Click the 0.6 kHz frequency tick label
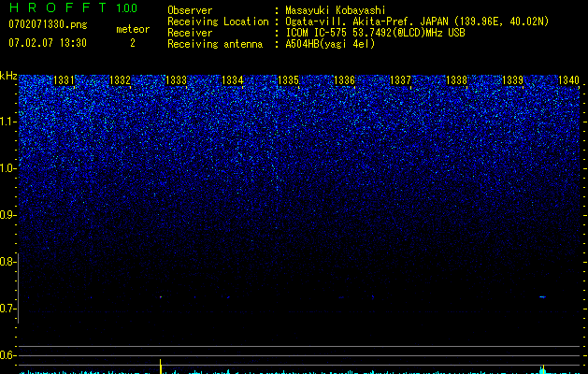This screenshot has width=588, height=374. click(x=7, y=355)
